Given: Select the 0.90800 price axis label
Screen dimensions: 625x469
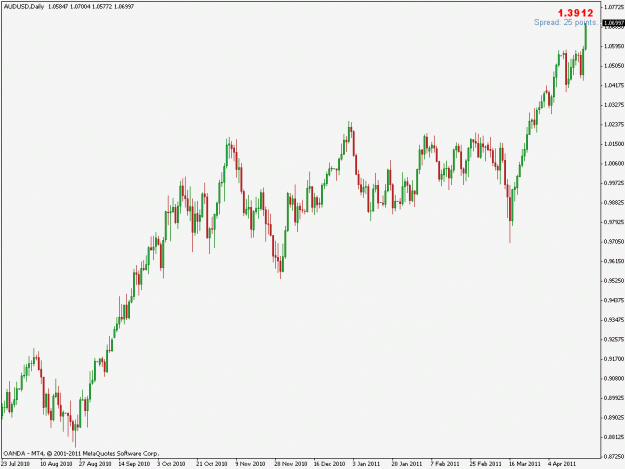Looking at the screenshot, I should point(614,379).
